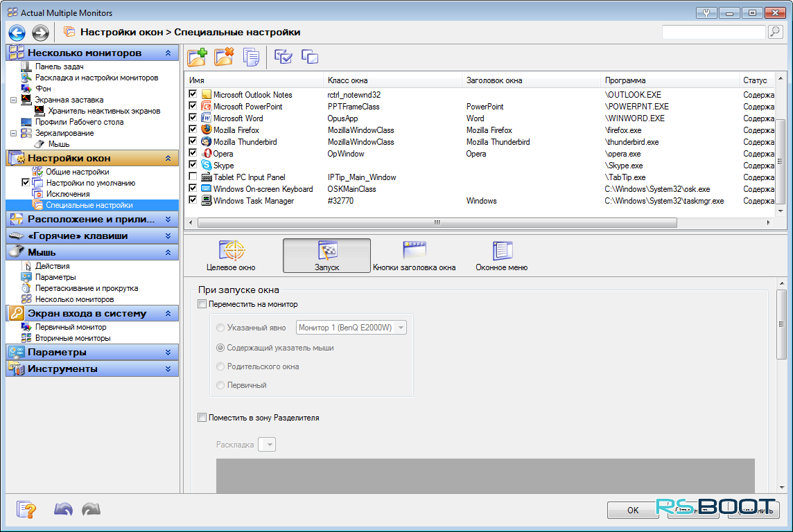Sort list by Класс окна column header

[392, 80]
